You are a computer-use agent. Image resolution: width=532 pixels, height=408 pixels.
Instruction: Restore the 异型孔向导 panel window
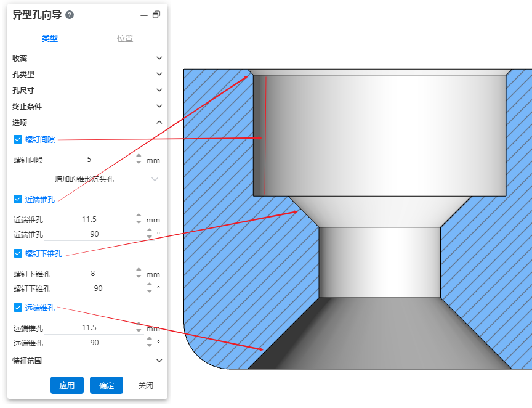(156, 15)
